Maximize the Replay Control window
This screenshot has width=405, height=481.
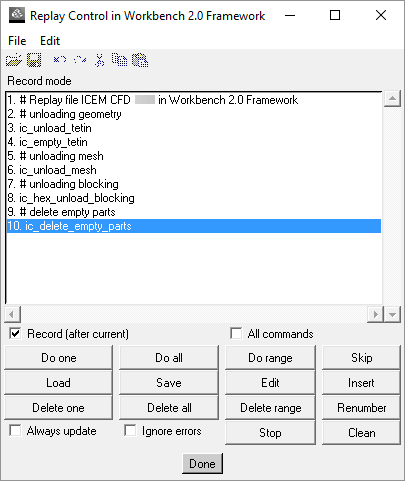click(x=335, y=15)
